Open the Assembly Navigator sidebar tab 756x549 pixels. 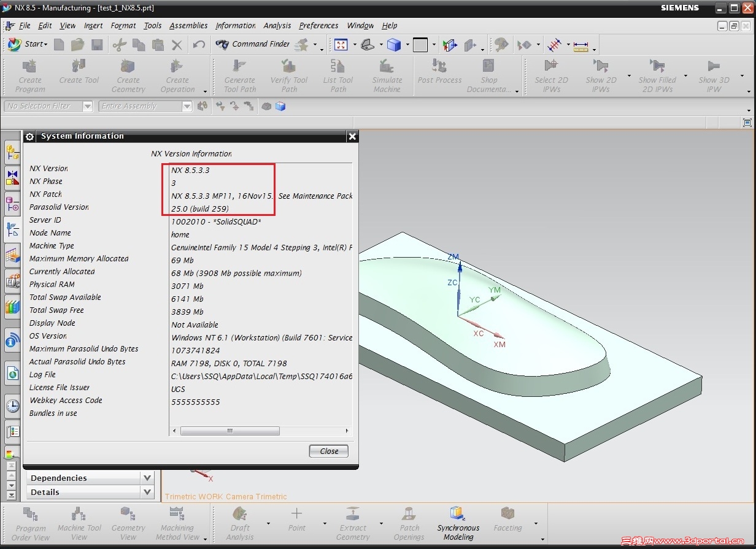12,151
